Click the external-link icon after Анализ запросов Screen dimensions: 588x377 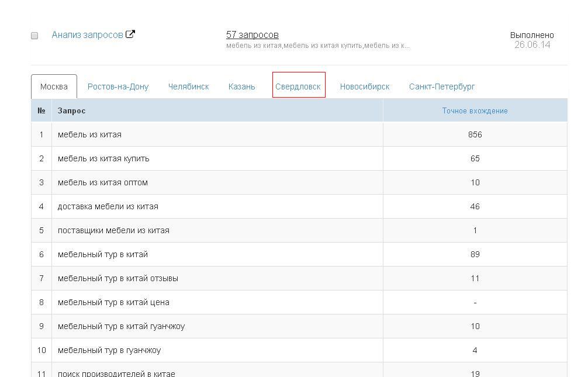point(130,34)
